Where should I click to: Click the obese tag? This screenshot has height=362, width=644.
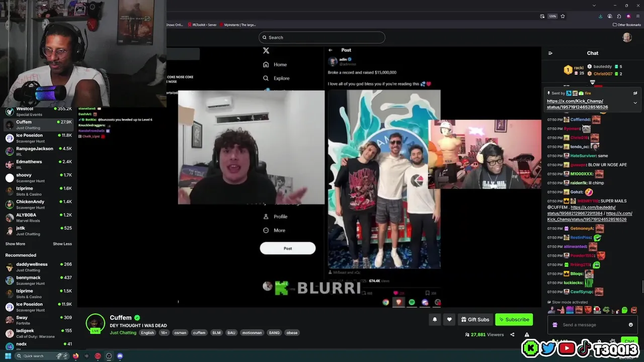click(292, 333)
